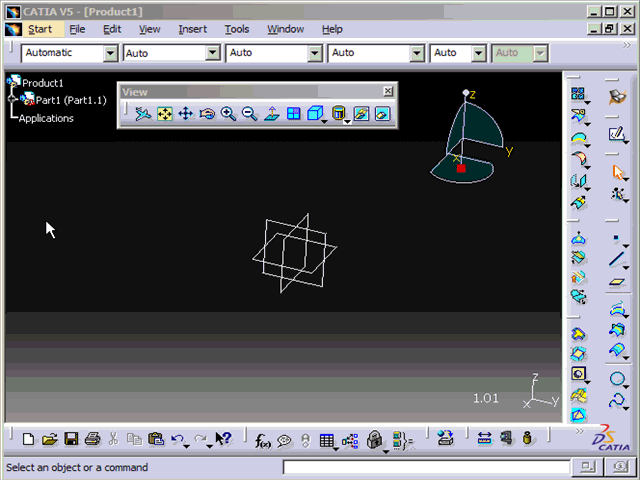The width and height of the screenshot is (640, 480).
Task: Expand the Part1 (Part1.1) tree node
Action: [x=12, y=99]
